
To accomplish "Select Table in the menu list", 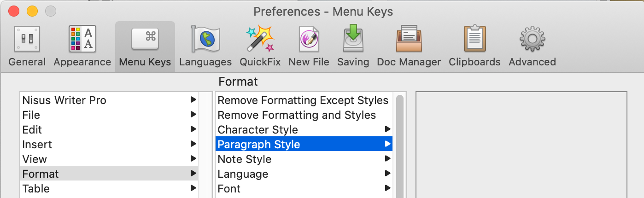I will pos(36,189).
